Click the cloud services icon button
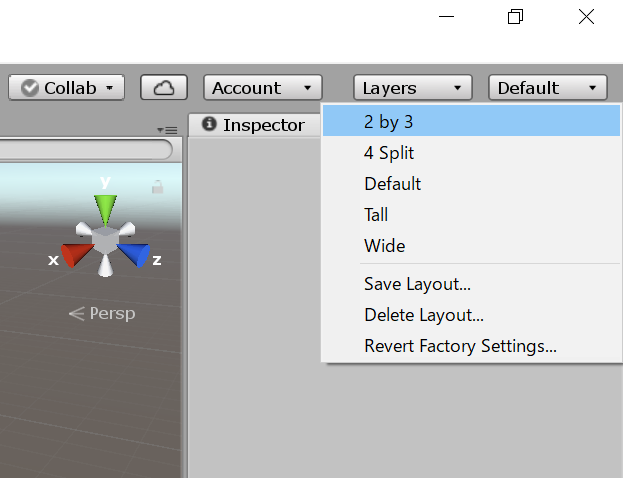The width and height of the screenshot is (623, 478). [164, 88]
